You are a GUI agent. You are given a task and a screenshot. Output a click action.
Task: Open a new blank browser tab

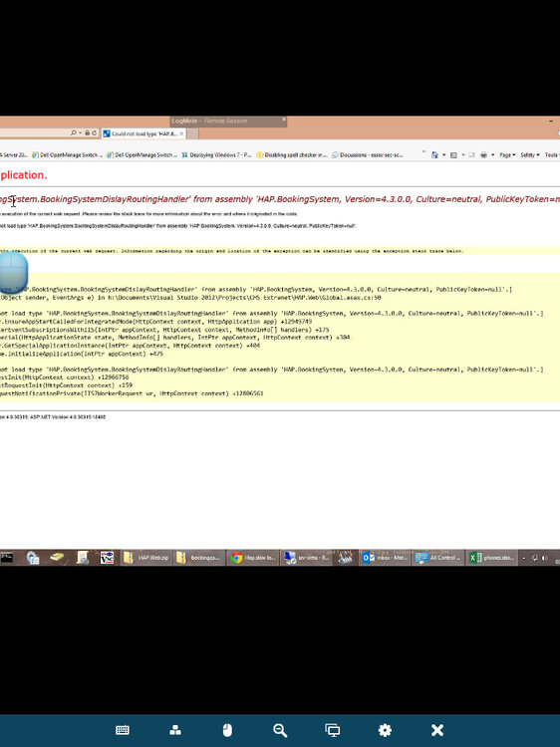tap(192, 133)
